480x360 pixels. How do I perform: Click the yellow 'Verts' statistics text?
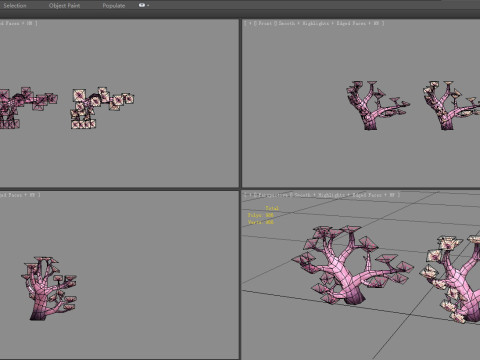click(x=261, y=222)
